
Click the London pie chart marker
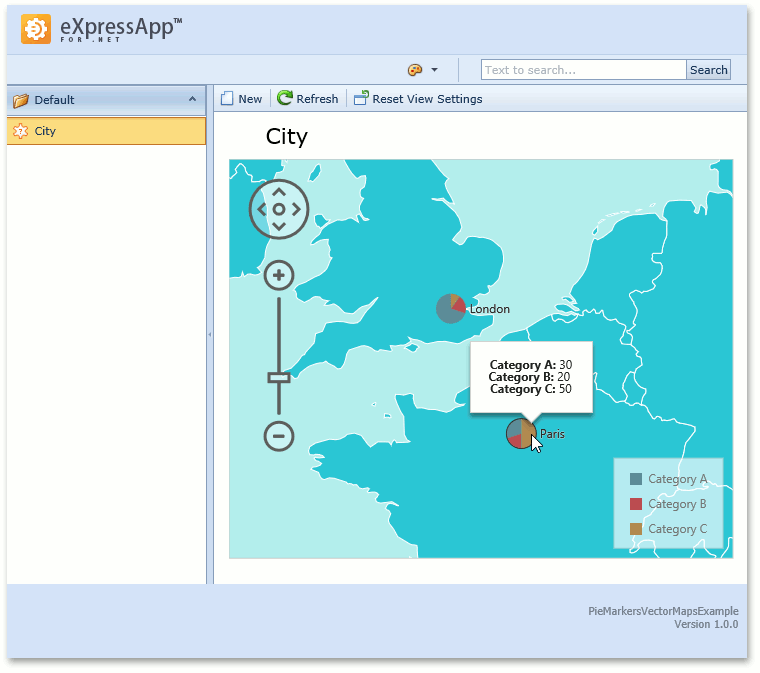pos(451,308)
